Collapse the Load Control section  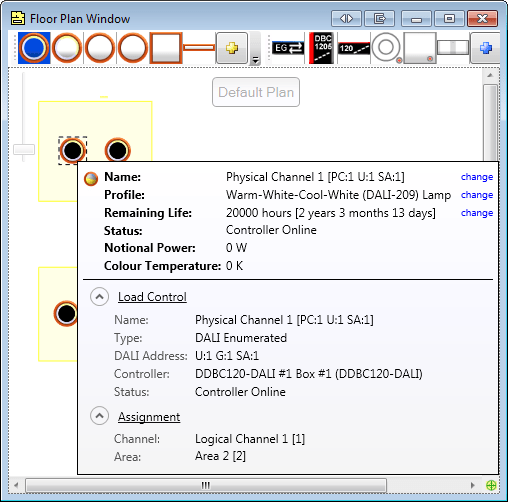point(99,297)
